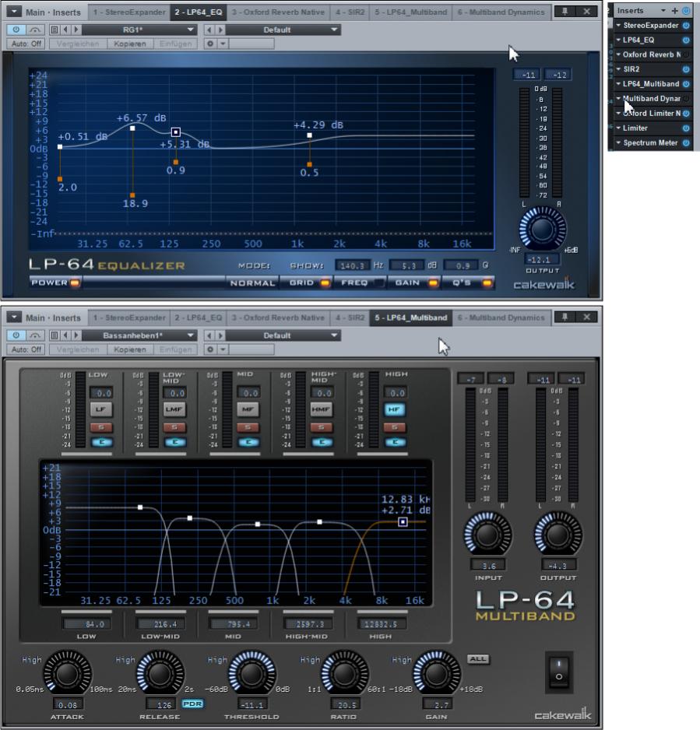
Task: Pin the LP64_Multiband plugin window
Action: (x=565, y=318)
